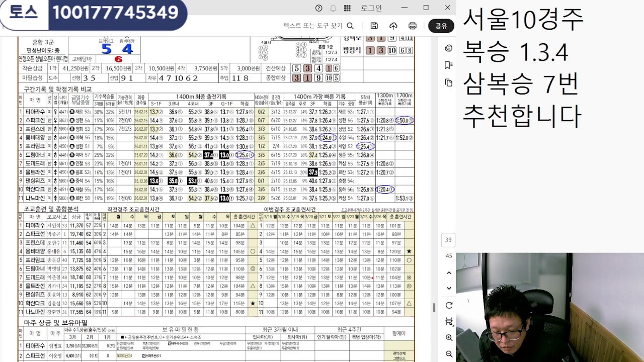The height and width of the screenshot is (362, 644).
Task: Click the circled 1:25.4 in 프라임크 row
Action: (x=366, y=146)
